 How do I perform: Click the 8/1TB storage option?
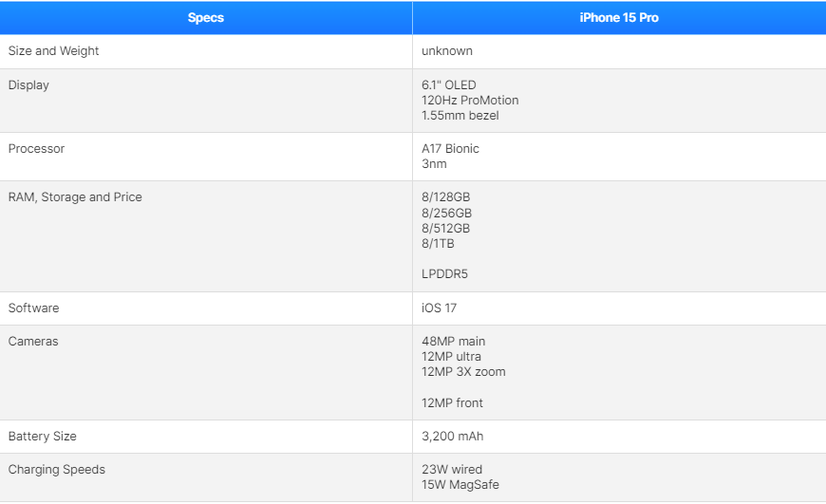pyautogui.click(x=438, y=243)
